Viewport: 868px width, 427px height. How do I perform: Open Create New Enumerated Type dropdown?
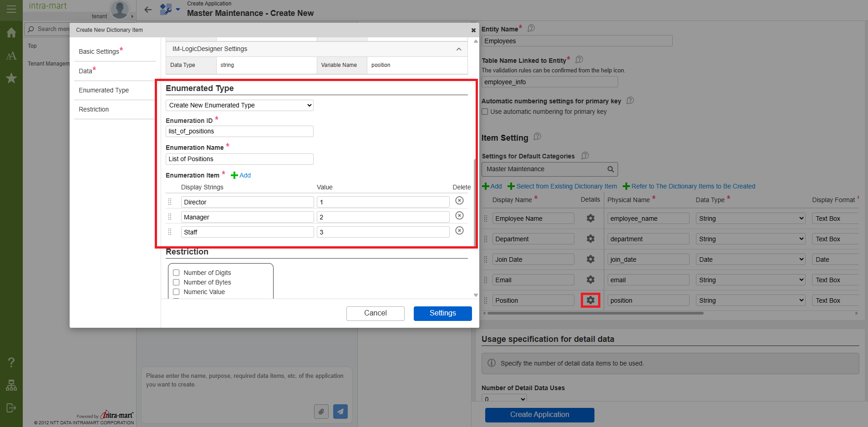pyautogui.click(x=239, y=105)
